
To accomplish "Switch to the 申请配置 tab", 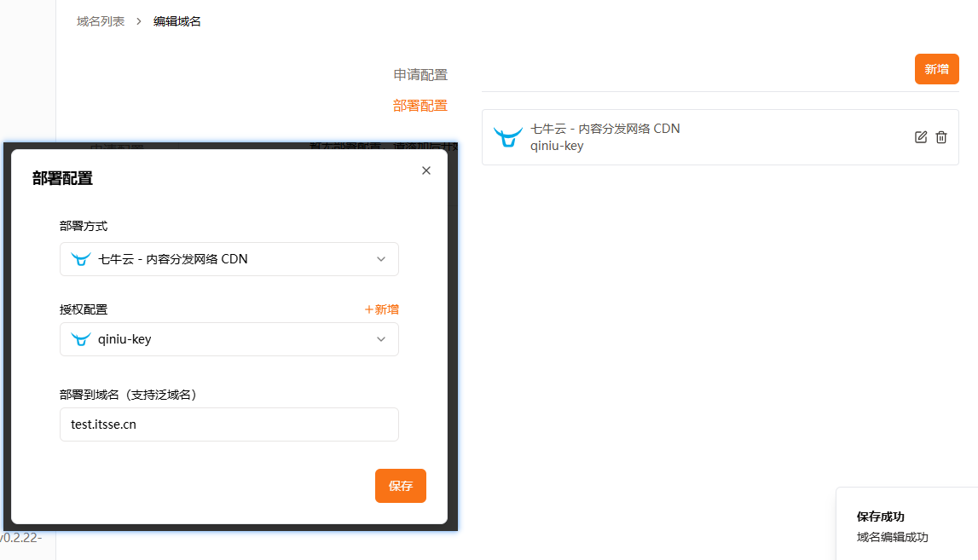I will pos(420,75).
